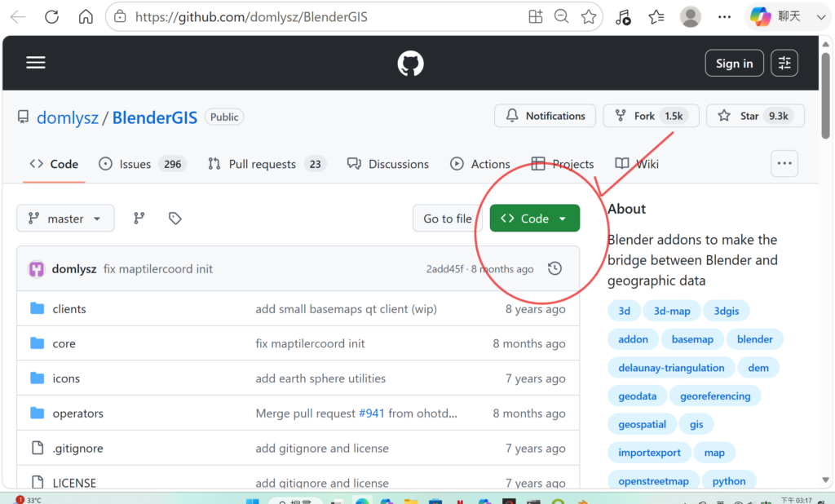This screenshot has height=504, width=835.
Task: Click the browser back arrow
Action: 18,17
